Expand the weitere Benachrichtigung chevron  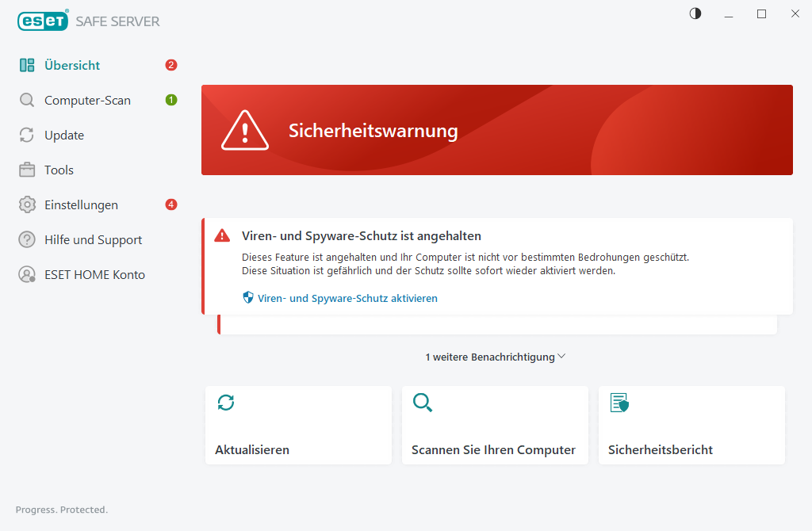pyautogui.click(x=562, y=357)
